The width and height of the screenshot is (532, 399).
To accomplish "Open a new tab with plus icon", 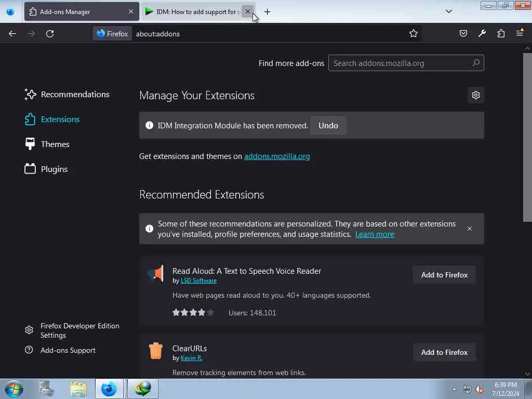I will tap(268, 12).
